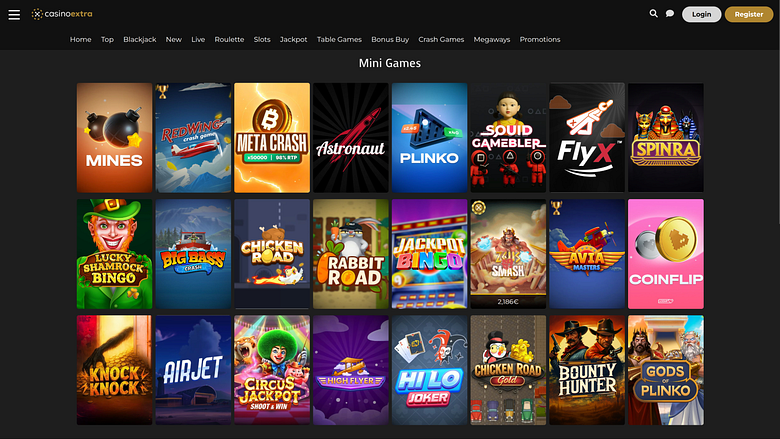The height and width of the screenshot is (439, 780).
Task: Open the Crash Games category
Action: [x=441, y=39]
